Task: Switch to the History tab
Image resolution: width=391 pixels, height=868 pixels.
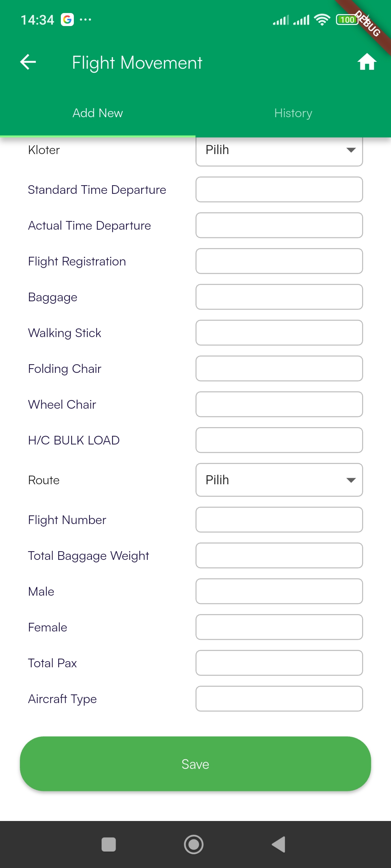Action: point(293,113)
